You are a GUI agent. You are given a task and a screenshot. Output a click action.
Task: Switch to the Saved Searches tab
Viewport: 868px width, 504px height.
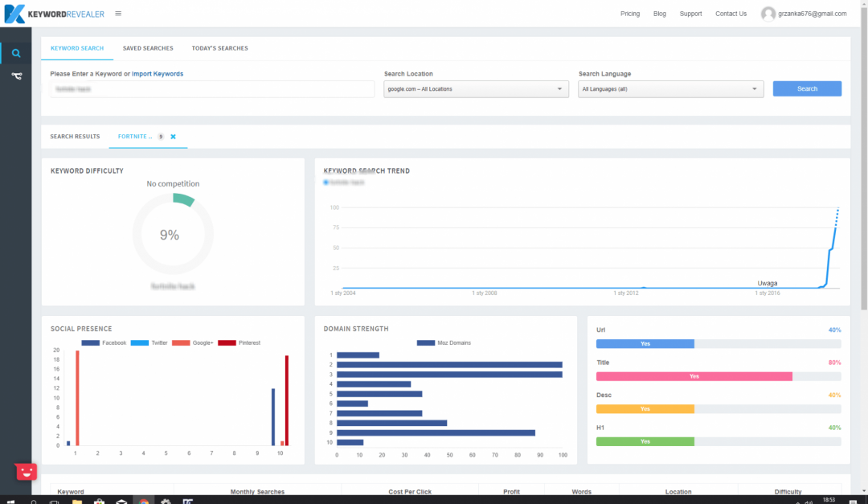[x=148, y=48]
